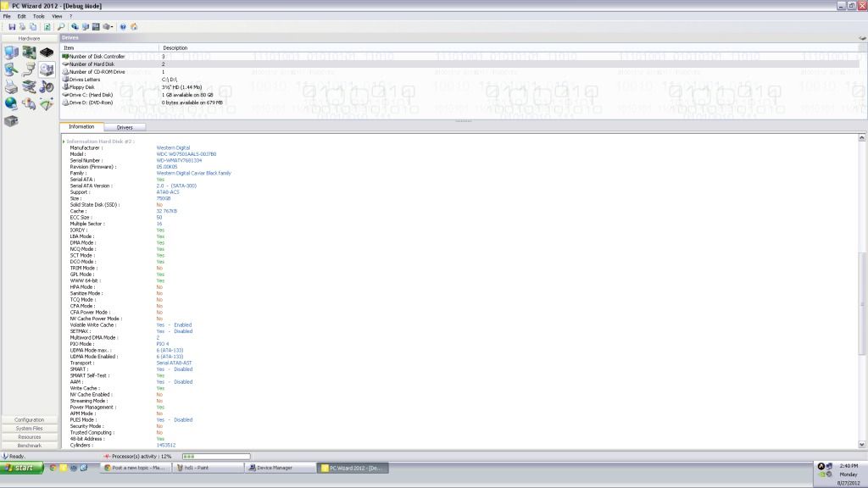Open the IO Ports cable connector icon
Image resolution: width=868 pixels, height=488 pixels.
click(x=29, y=69)
